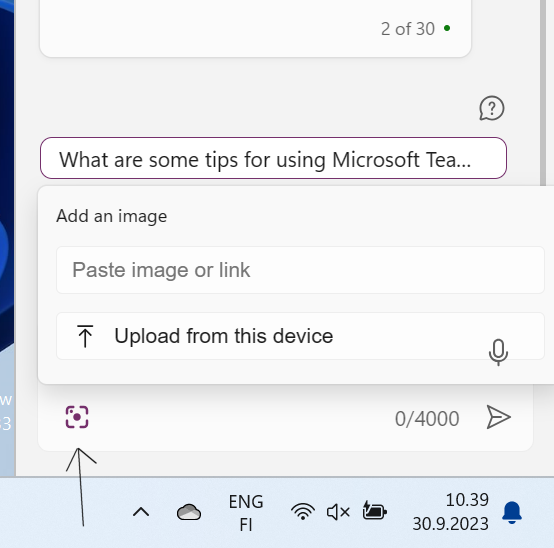Screen dimensions: 554x548
Task: Switch input language ENG FI
Action: [x=246, y=513]
